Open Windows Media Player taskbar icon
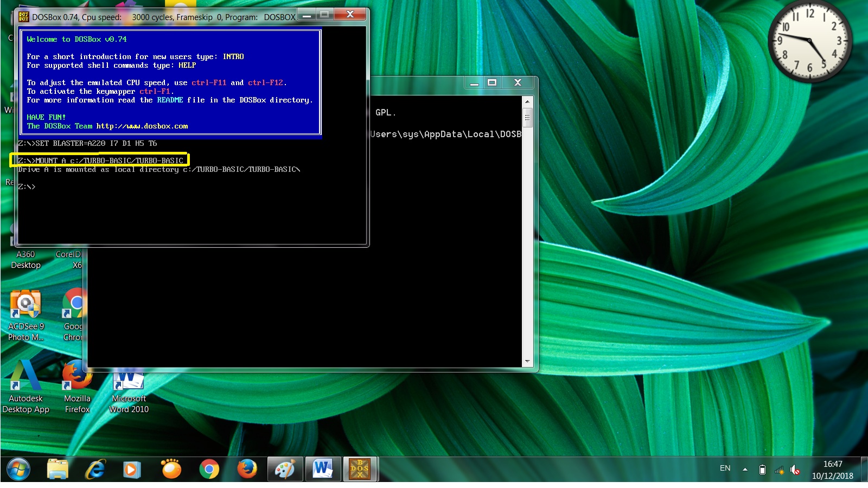868x488 pixels. pyautogui.click(x=132, y=469)
